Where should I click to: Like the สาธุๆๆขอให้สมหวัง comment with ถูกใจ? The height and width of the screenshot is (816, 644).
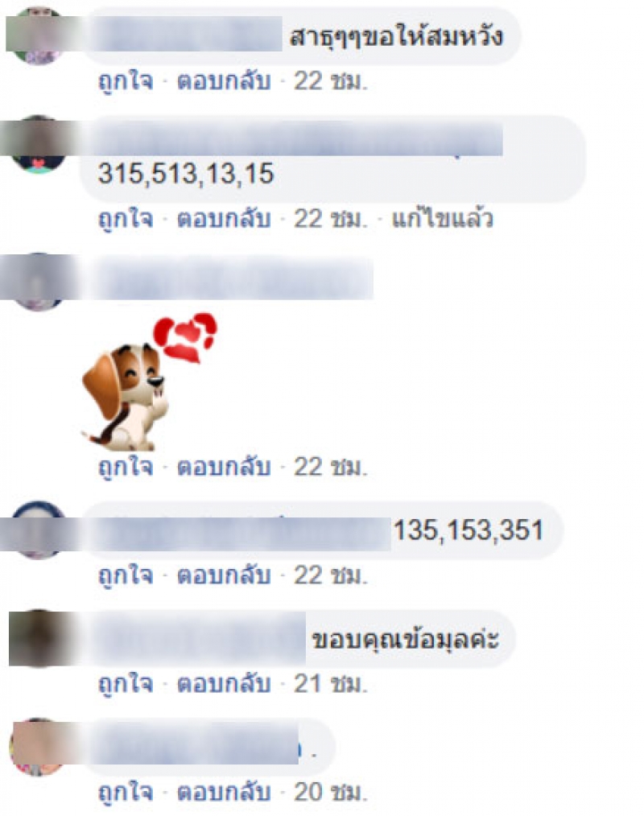(126, 82)
